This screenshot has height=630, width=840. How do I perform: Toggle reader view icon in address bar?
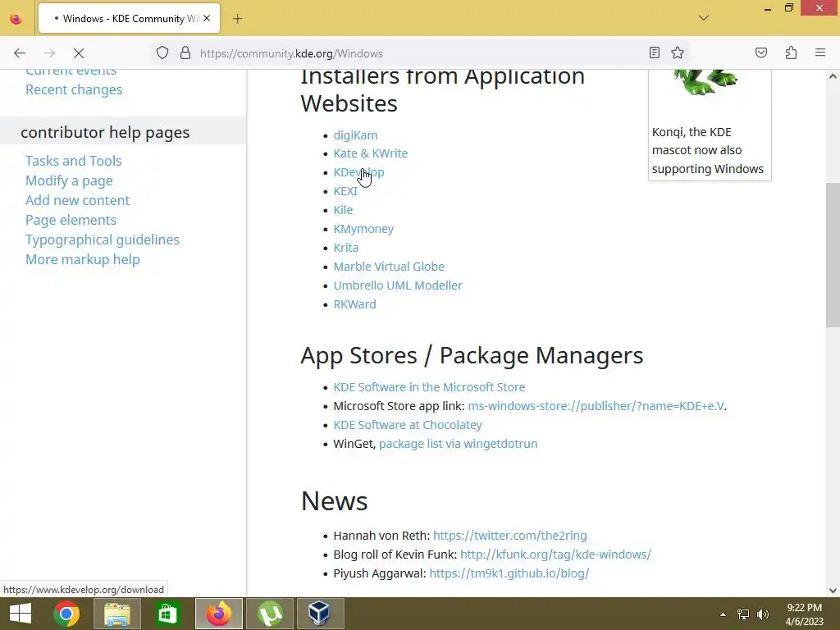[x=654, y=52]
